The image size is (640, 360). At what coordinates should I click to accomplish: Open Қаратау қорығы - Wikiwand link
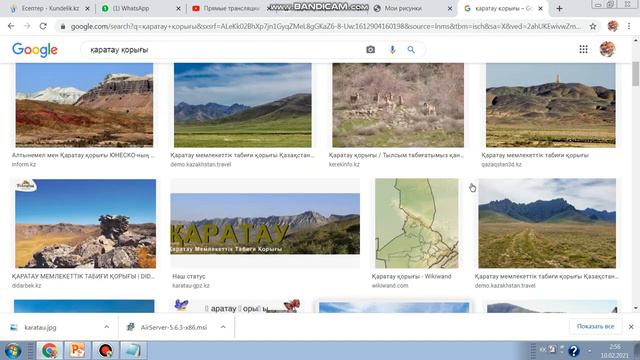(411, 276)
